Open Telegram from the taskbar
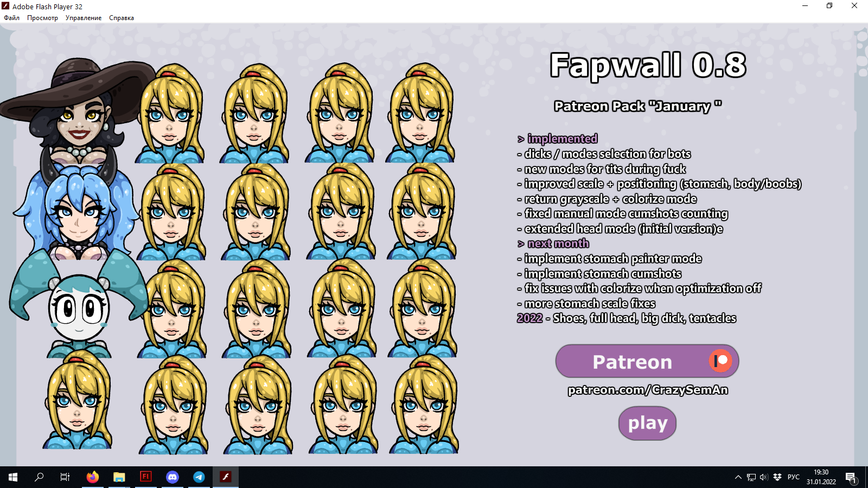The image size is (868, 488). (x=199, y=477)
